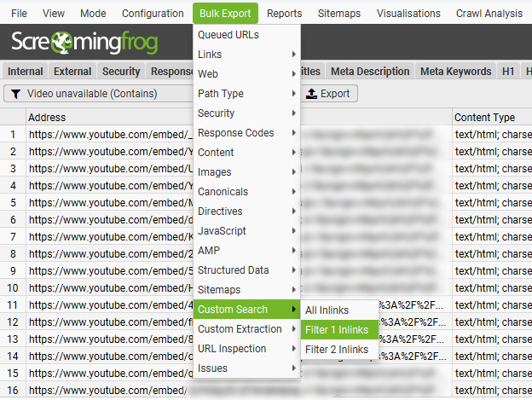The image size is (532, 400).
Task: Expand the Custom Extraction submenu
Action: pos(246,328)
